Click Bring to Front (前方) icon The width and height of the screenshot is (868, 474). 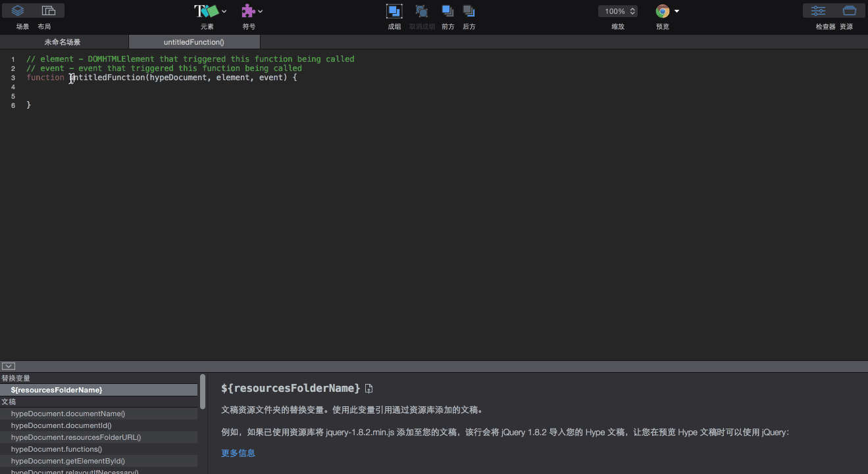447,11
